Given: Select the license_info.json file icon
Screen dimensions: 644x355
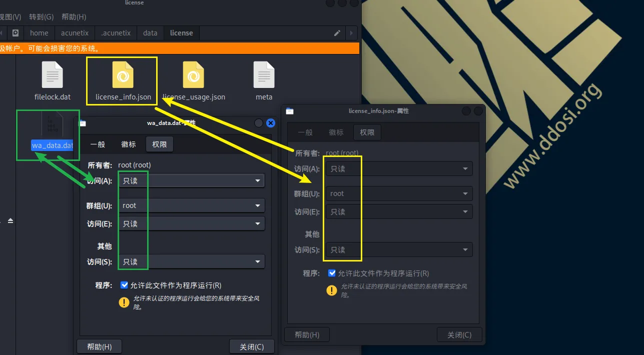Looking at the screenshot, I should 123,75.
